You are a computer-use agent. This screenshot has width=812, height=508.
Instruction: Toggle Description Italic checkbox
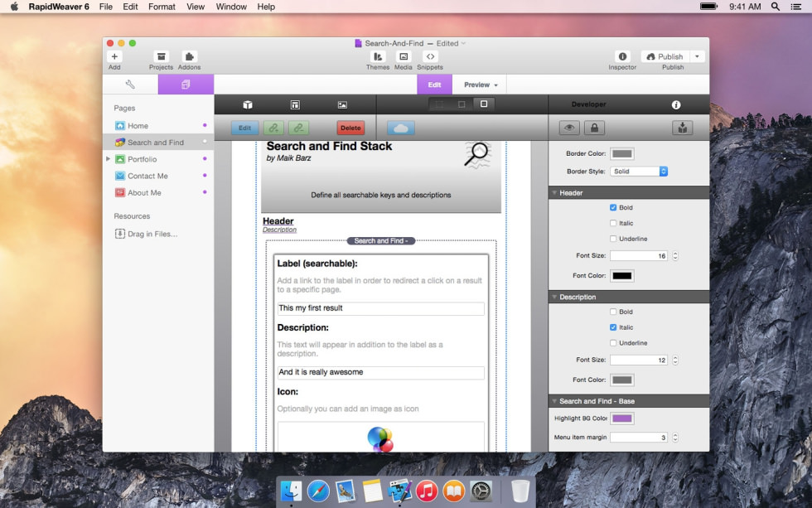click(613, 327)
